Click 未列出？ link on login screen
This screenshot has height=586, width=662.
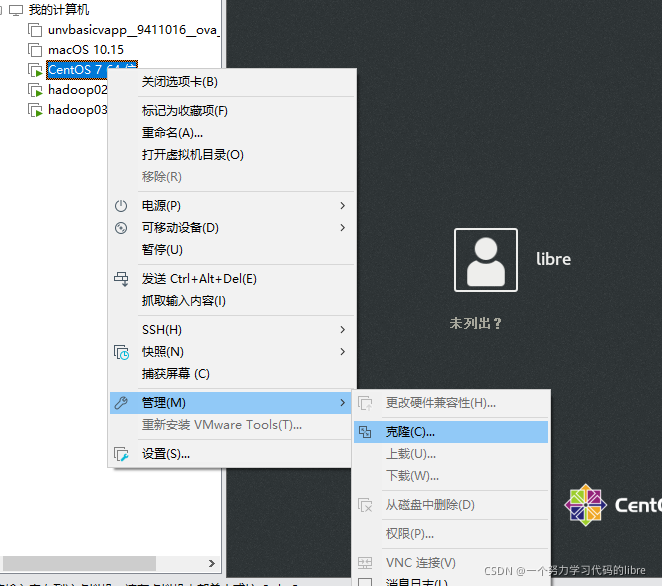tap(475, 324)
